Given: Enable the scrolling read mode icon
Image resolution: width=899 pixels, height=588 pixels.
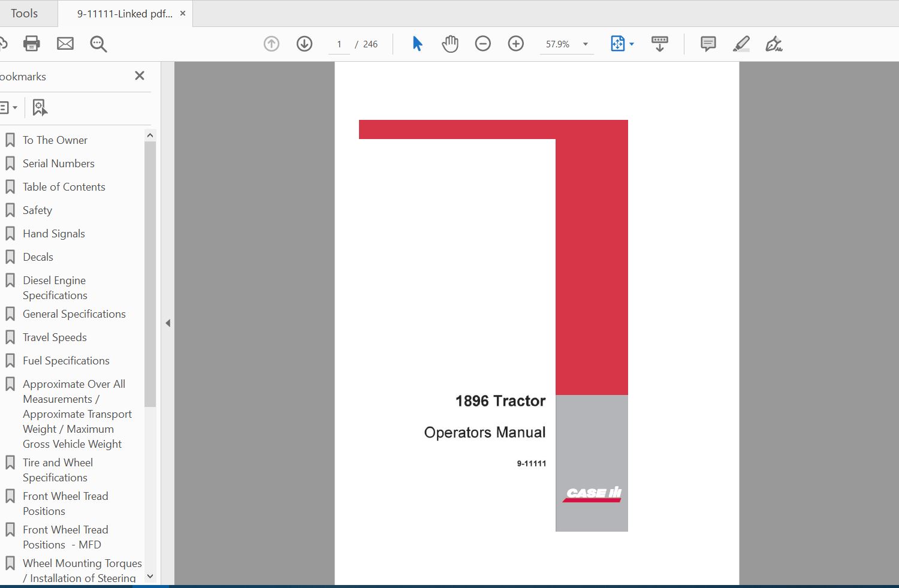Looking at the screenshot, I should (x=660, y=44).
